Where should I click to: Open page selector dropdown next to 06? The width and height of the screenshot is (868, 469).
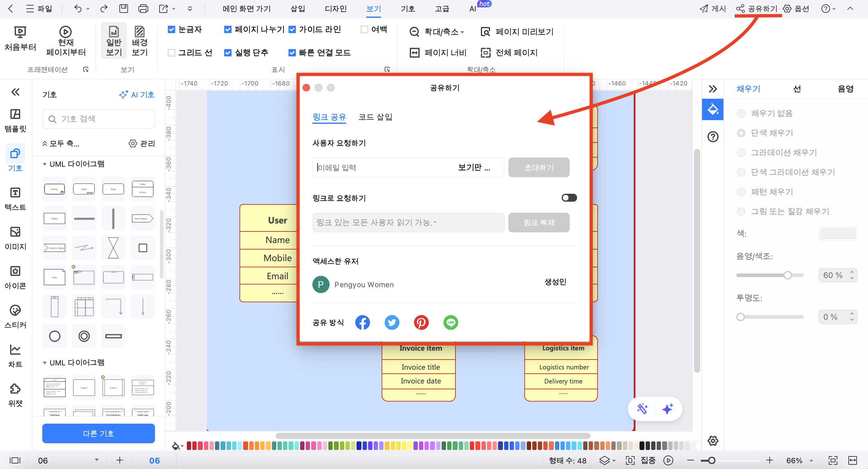point(97,460)
